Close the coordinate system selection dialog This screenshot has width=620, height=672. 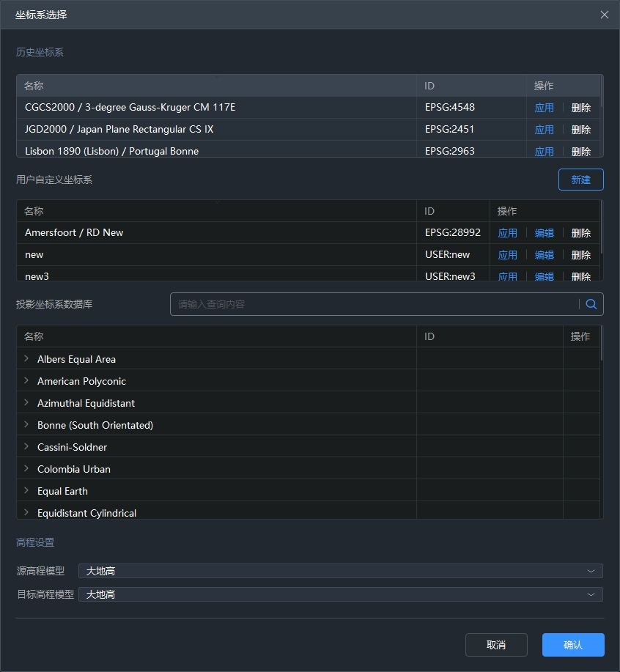tap(604, 15)
